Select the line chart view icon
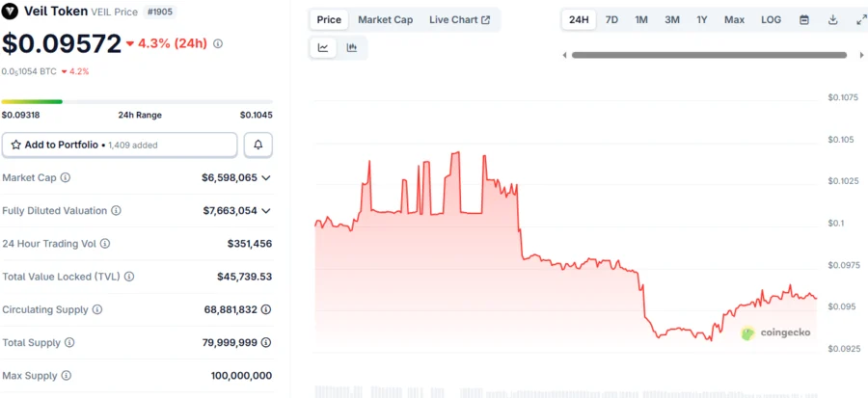The image size is (868, 398). click(x=323, y=47)
